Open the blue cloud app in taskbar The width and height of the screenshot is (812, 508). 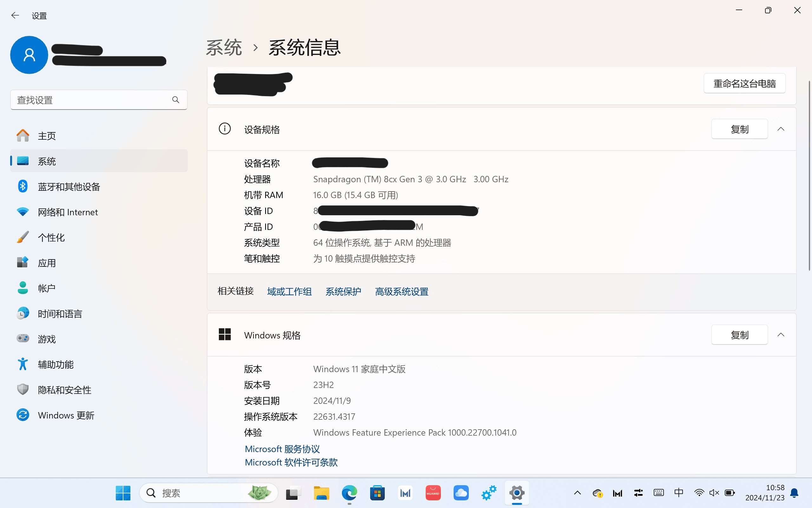pos(461,493)
